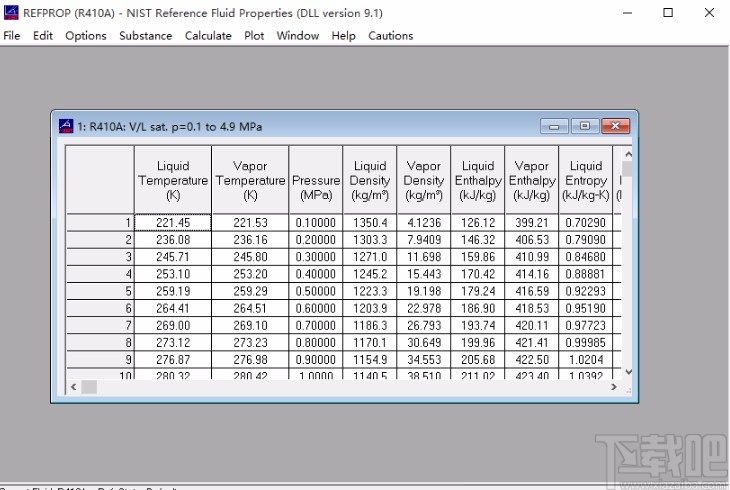730x490 pixels.
Task: Click vapor enthalpy cell 410.99
Action: click(x=532, y=257)
